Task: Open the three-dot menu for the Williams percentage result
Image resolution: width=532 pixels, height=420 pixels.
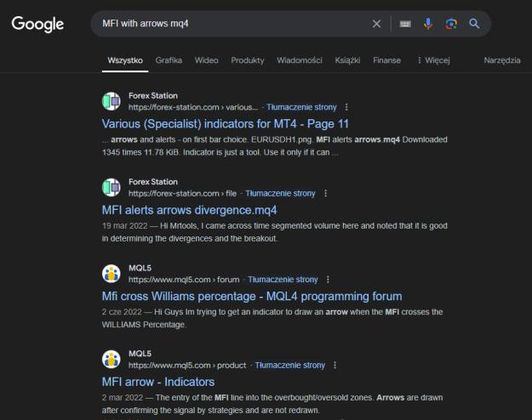Action: coord(328,280)
